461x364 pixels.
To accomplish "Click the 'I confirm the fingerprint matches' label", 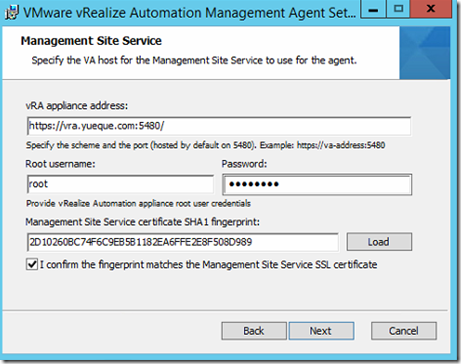I will [208, 265].
